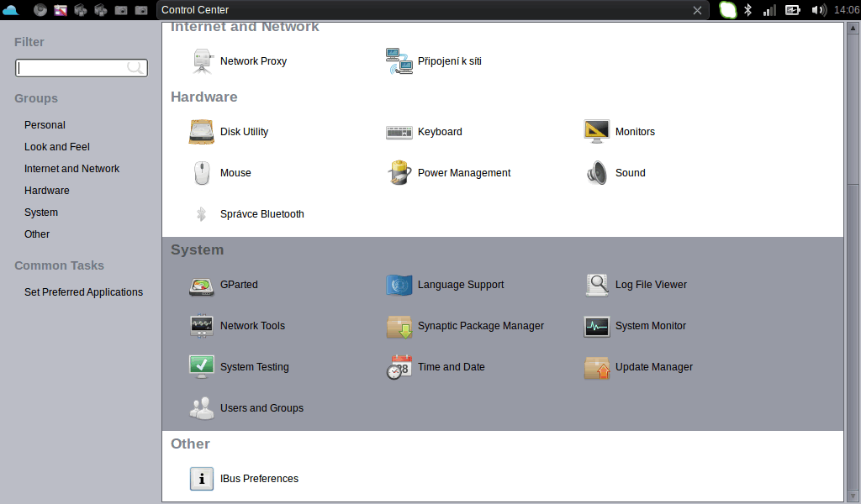Select the Hardware group in sidebar
861x504 pixels.
[47, 191]
